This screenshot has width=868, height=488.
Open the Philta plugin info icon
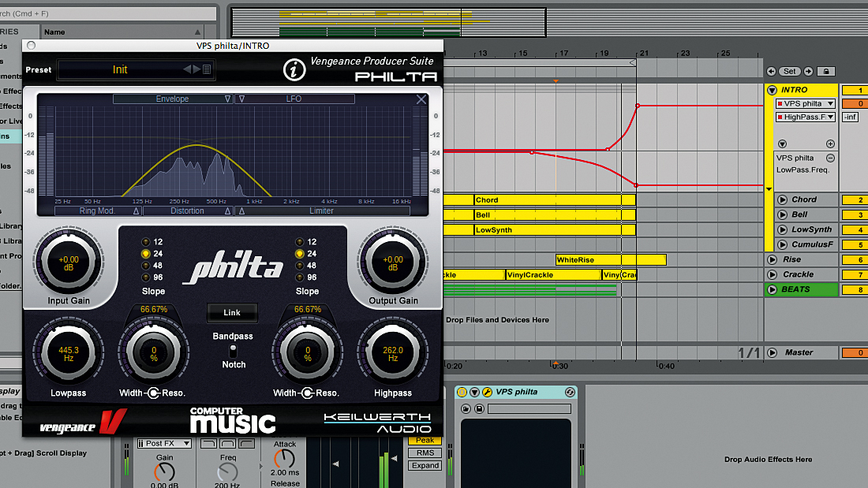pos(294,69)
